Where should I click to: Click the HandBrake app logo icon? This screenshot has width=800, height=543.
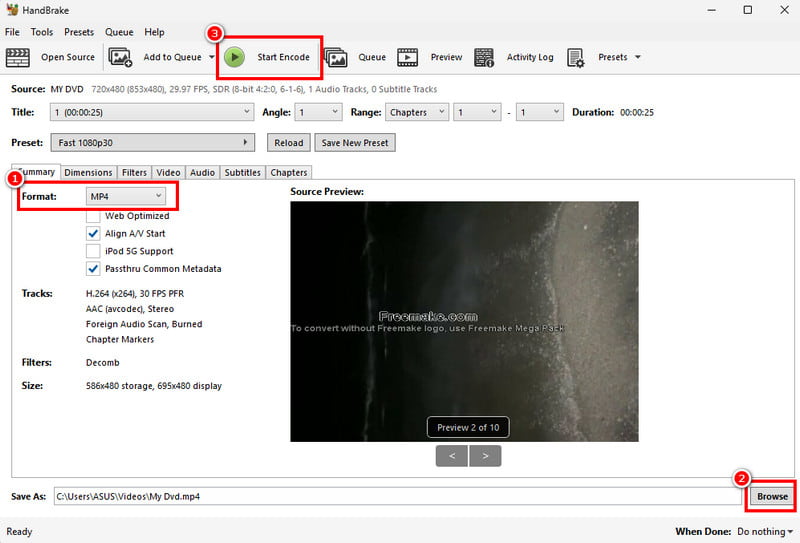(x=12, y=10)
